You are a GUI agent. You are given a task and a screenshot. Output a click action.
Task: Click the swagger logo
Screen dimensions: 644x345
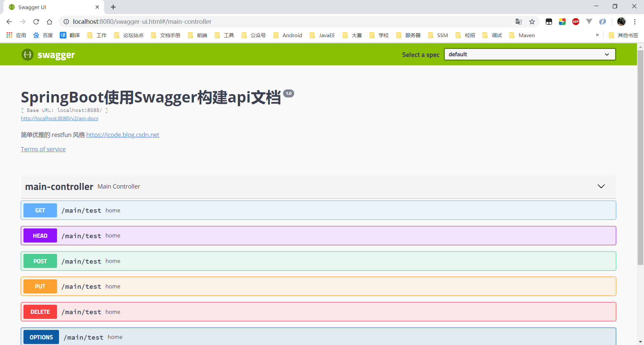48,55
